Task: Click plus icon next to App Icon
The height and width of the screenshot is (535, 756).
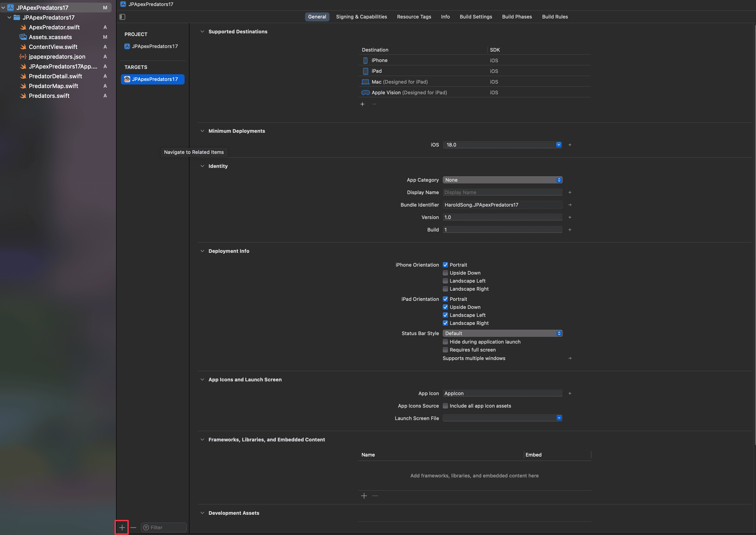Action: click(570, 393)
